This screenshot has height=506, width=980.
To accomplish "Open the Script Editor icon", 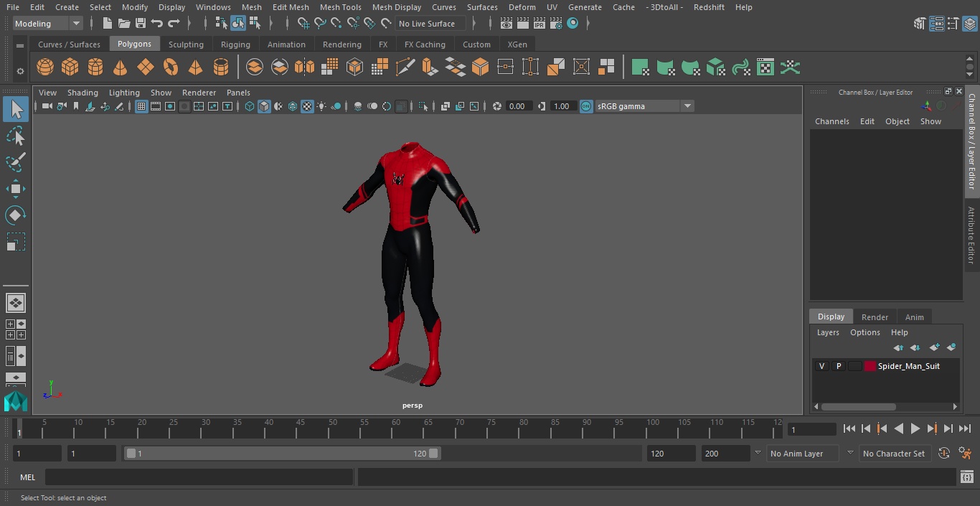I will 966,477.
